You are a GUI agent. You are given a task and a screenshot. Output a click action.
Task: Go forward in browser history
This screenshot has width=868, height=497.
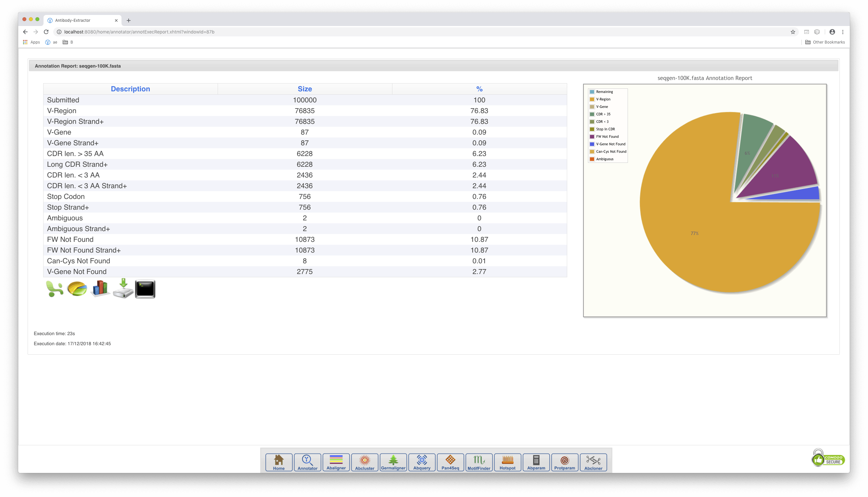pyautogui.click(x=35, y=32)
